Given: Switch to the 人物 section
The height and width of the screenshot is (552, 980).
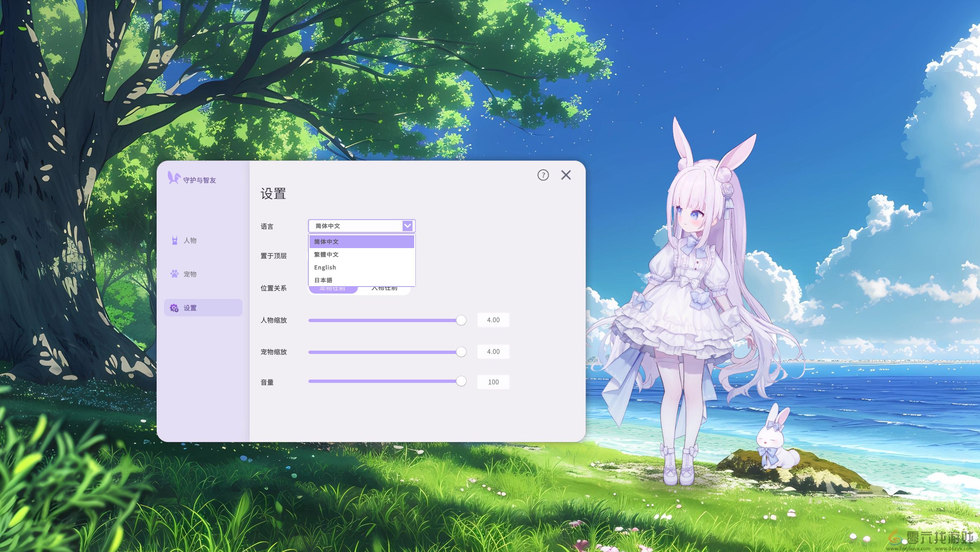Looking at the screenshot, I should tap(189, 240).
